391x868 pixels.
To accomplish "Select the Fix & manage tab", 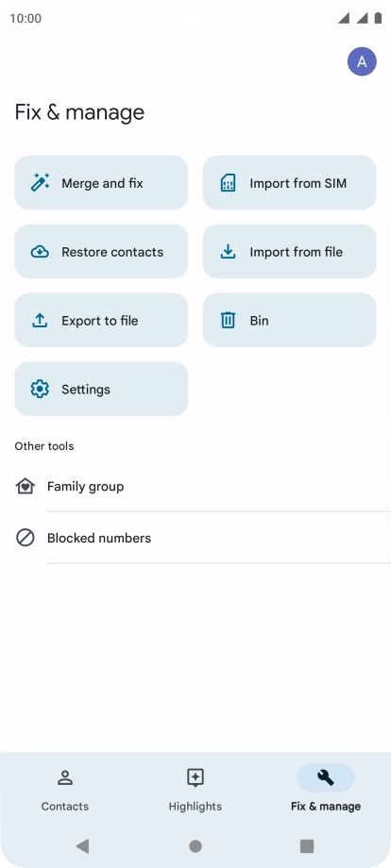I will (x=326, y=790).
